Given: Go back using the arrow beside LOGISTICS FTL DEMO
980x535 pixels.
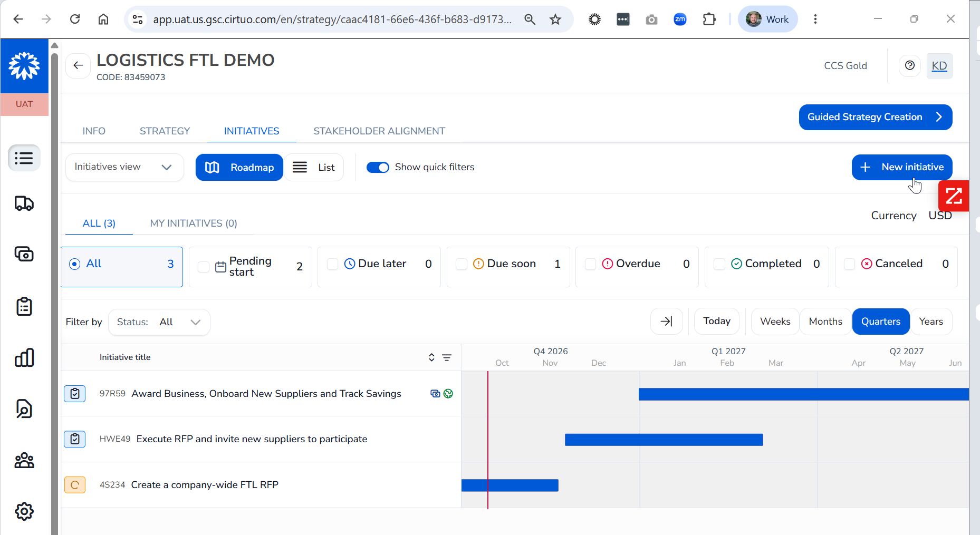Looking at the screenshot, I should [78, 65].
